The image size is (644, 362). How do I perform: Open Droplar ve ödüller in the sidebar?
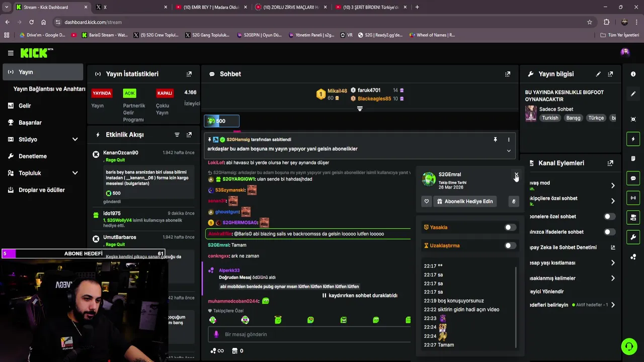coord(43,190)
